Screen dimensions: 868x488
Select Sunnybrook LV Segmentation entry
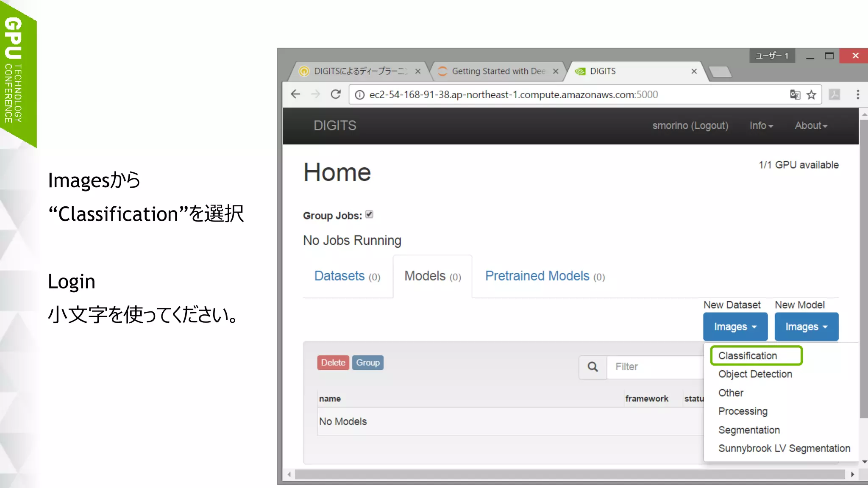pos(784,448)
